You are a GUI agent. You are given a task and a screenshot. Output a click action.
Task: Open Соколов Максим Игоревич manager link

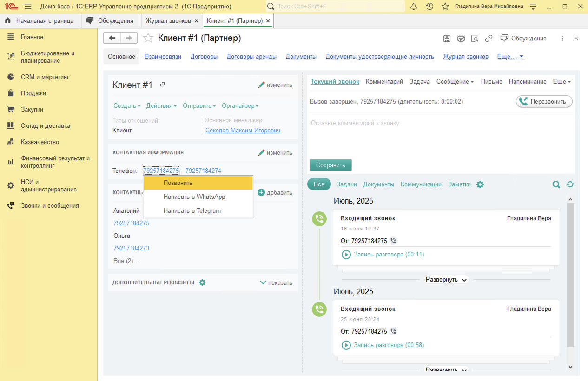pos(243,131)
